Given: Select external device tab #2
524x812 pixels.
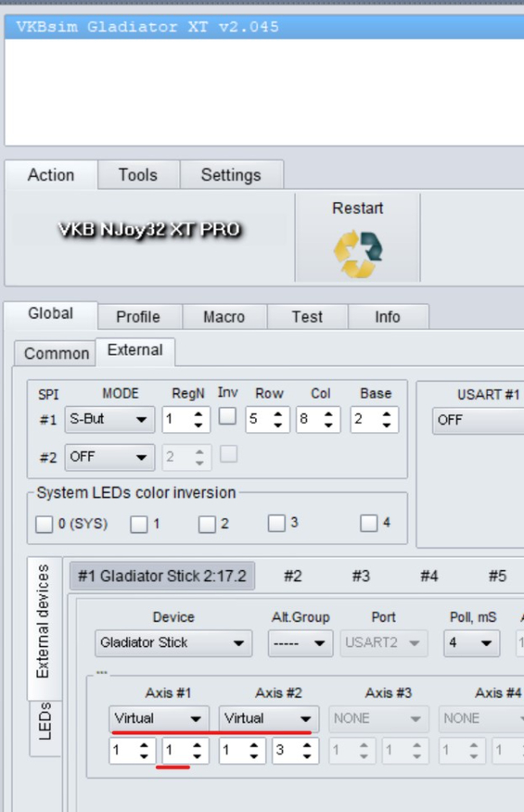Looking at the screenshot, I should [x=292, y=577].
